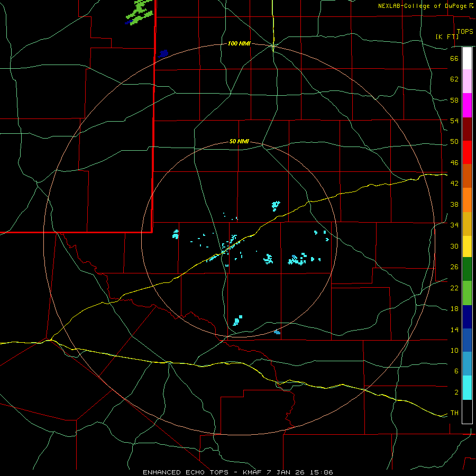
Task: Click the TH legend label
Action: (x=454, y=413)
